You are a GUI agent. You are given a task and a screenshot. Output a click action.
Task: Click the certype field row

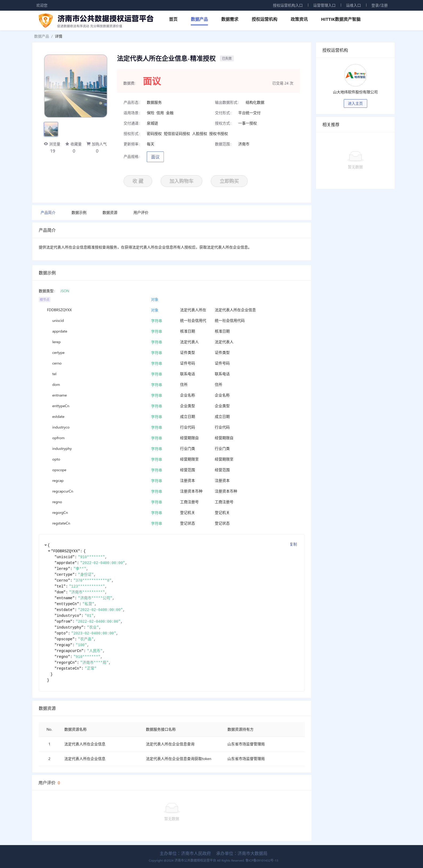(x=172, y=353)
